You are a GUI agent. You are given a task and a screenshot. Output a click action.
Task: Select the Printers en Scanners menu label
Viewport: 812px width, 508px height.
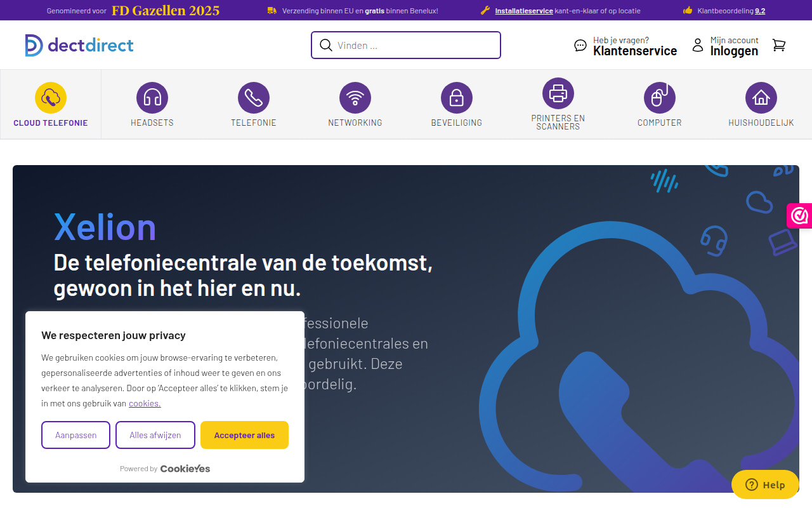[558, 123]
